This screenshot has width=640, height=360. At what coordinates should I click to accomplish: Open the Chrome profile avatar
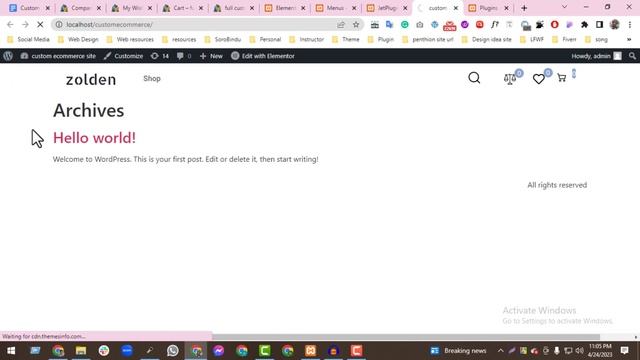tap(614, 24)
